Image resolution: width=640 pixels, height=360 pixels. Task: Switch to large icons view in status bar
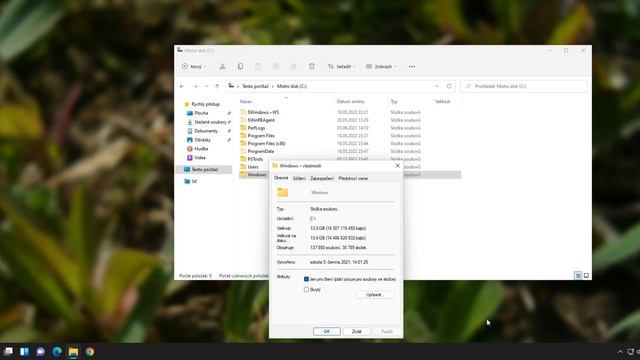(586, 276)
